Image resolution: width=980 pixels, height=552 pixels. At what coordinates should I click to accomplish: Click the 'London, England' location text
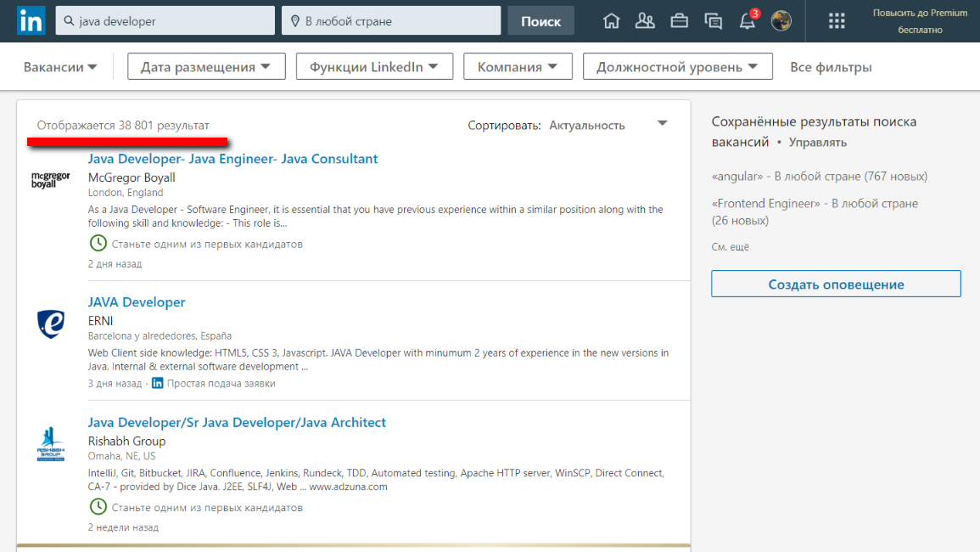pos(125,193)
